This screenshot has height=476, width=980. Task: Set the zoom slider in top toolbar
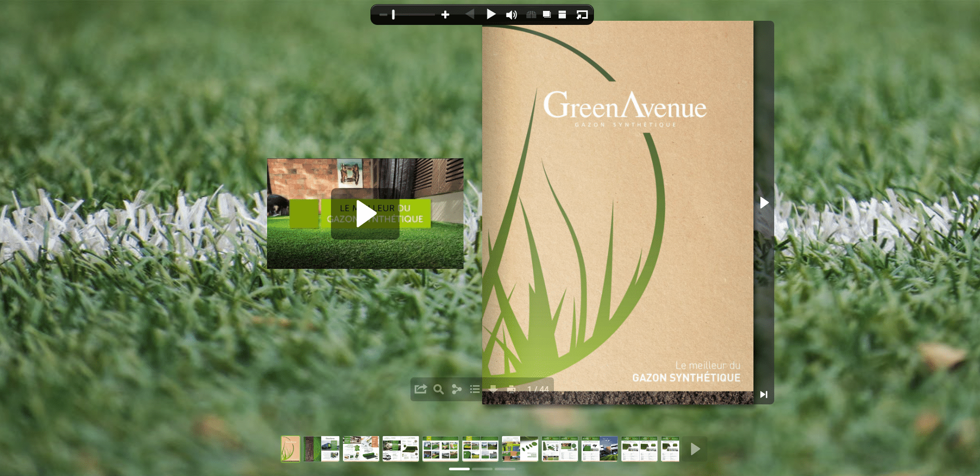[413, 15]
